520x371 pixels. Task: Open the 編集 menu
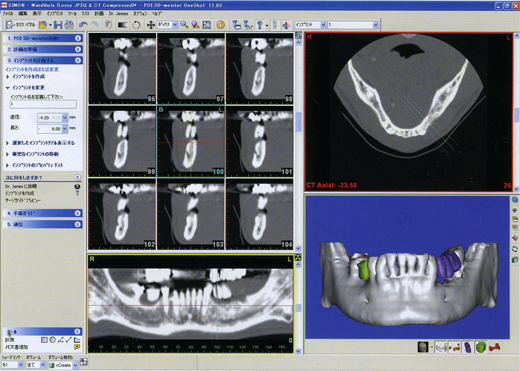coord(23,13)
